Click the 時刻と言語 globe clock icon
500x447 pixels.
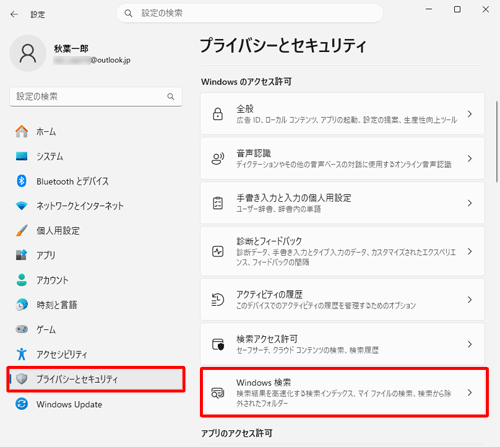click(x=22, y=304)
